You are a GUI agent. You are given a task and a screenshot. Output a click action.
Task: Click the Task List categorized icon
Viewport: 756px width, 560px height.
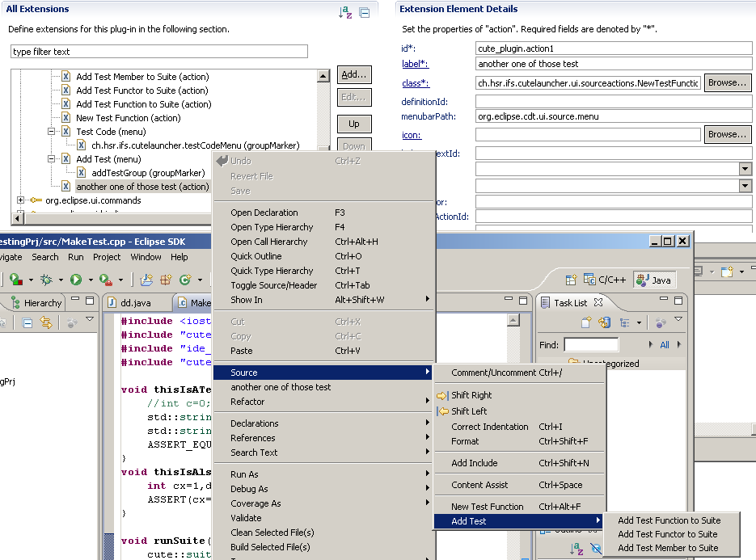click(625, 322)
